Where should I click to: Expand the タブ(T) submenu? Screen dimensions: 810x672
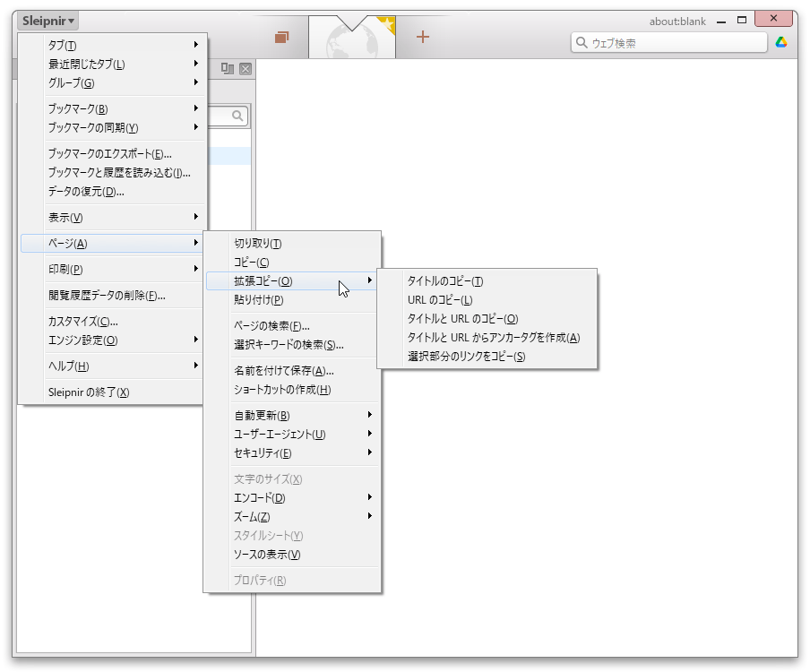(x=113, y=46)
